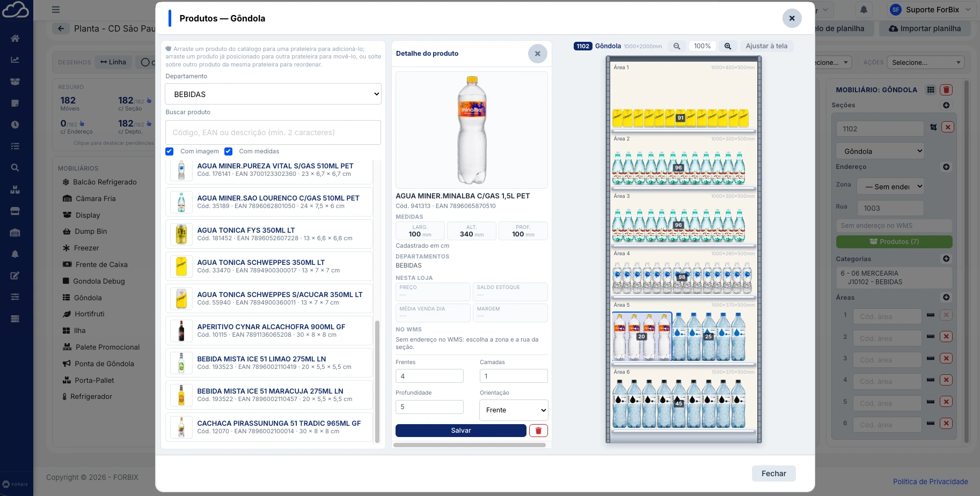This screenshot has width=980, height=496.
Task: Click the clock icon in left sidebar
Action: point(15,124)
